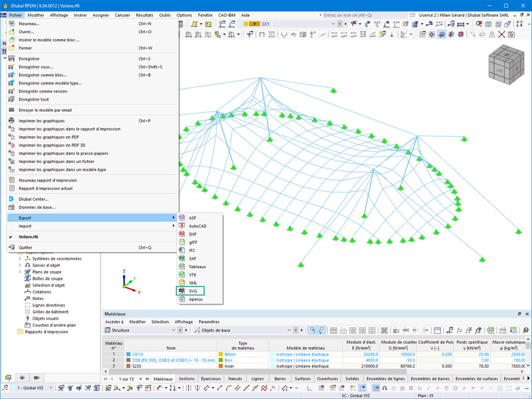Click the XML export icon
Screen dimensions: 532x399
click(182, 283)
